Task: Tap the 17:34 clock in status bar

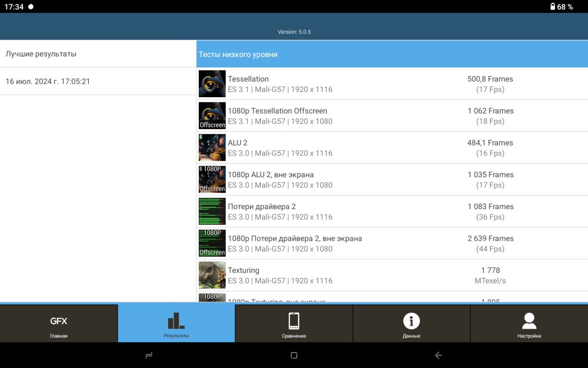Action: pyautogui.click(x=14, y=6)
